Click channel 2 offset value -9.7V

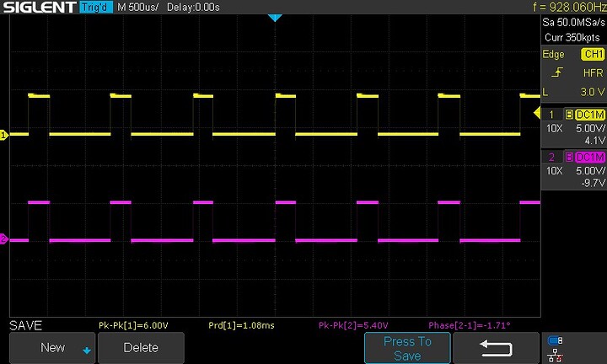[x=593, y=183]
